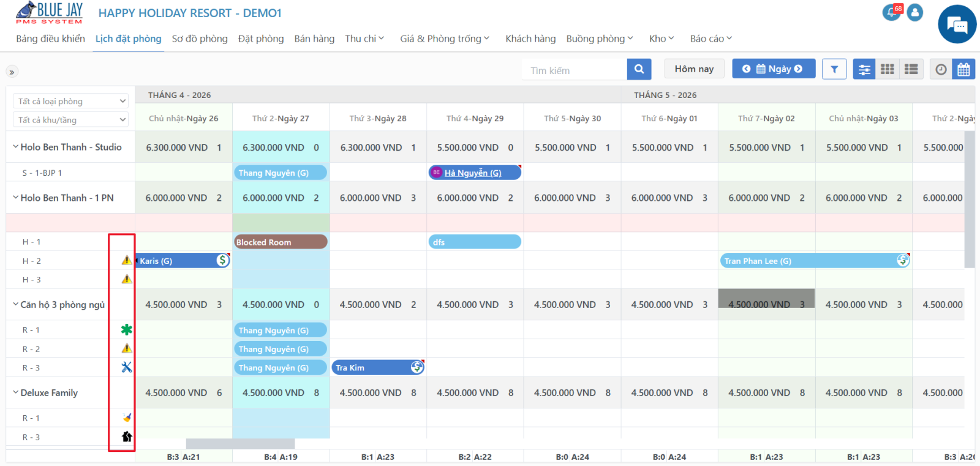980x466 pixels.
Task: Go to the Sơ đồ phòng tab
Action: (x=200, y=39)
